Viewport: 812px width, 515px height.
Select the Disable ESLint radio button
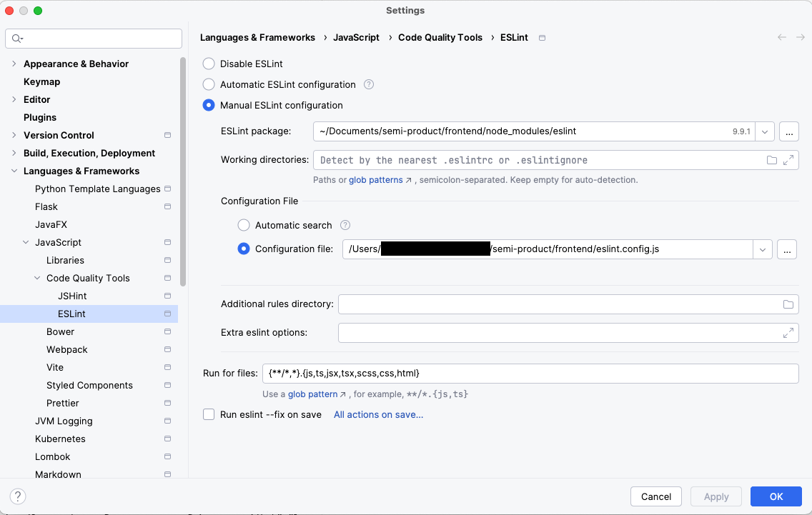click(209, 64)
